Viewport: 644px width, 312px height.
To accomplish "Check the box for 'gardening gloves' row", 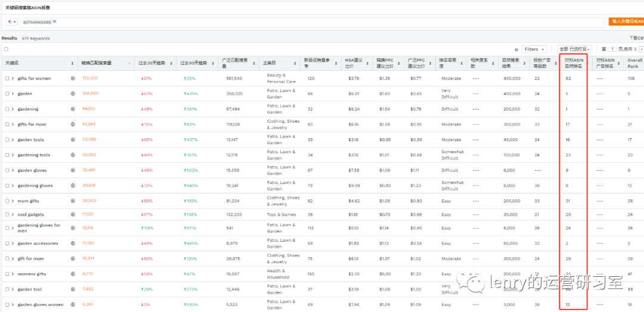I will 7,186.
